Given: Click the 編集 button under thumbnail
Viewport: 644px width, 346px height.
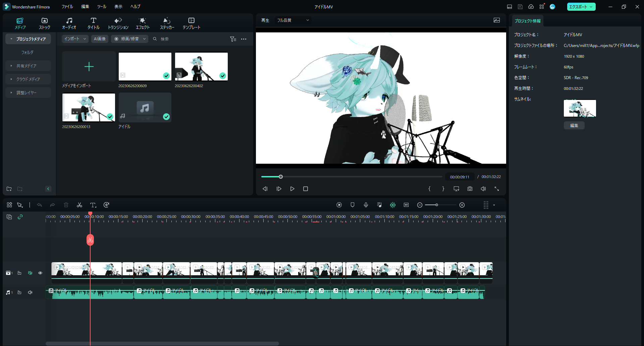Looking at the screenshot, I should point(574,125).
